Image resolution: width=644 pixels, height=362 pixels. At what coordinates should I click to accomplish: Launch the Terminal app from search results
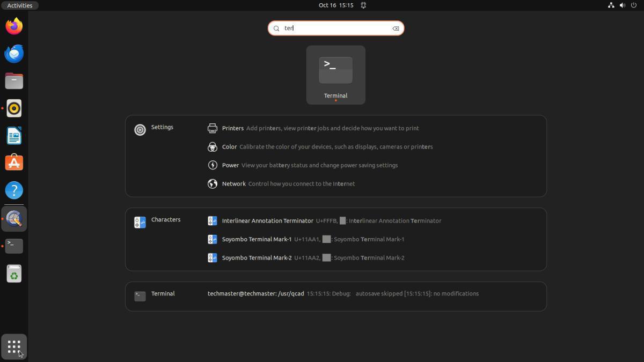click(x=335, y=75)
